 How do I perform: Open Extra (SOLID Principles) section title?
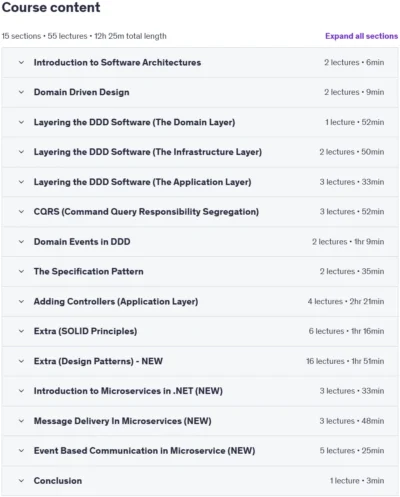tap(85, 331)
